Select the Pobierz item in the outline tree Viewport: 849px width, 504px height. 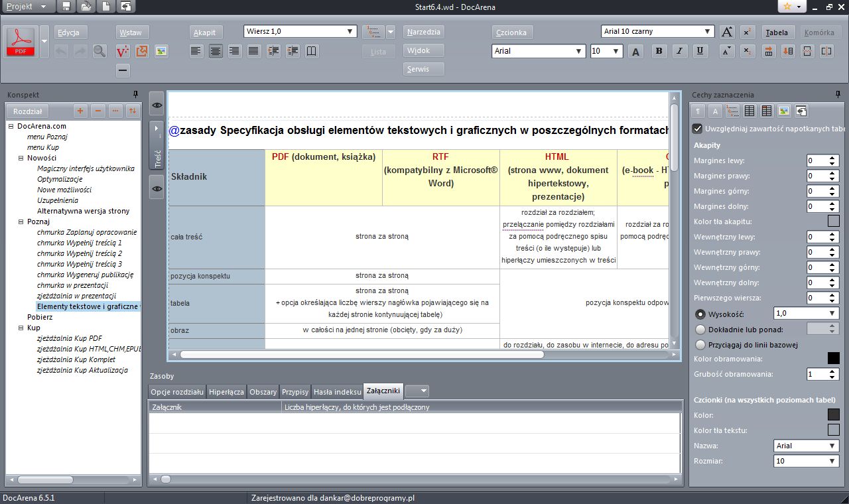click(40, 317)
